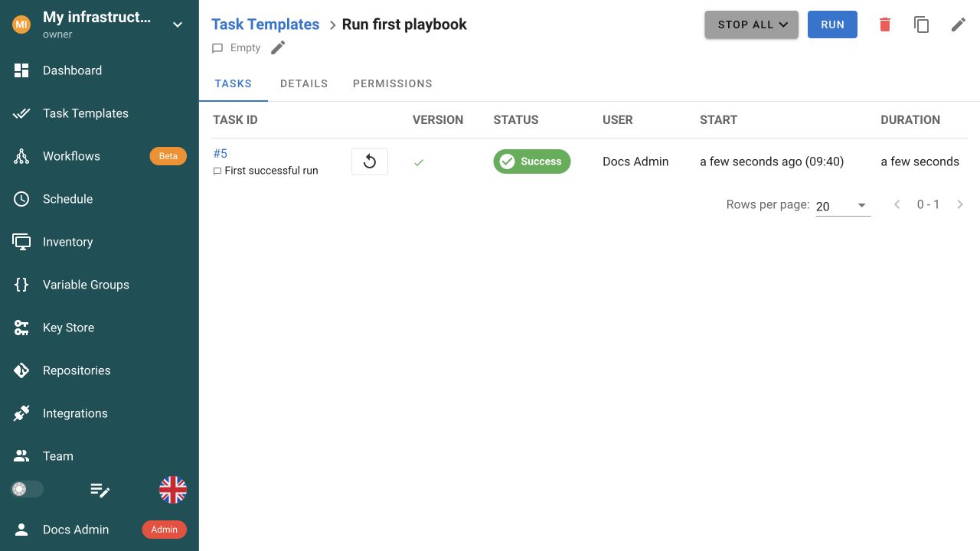The image size is (980, 551).
Task: Click the red Admin badge
Action: coord(165,530)
